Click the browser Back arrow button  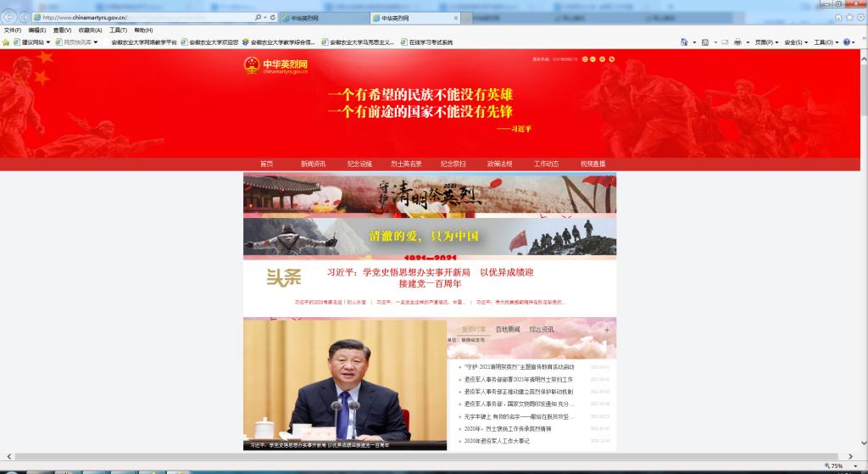9,17
